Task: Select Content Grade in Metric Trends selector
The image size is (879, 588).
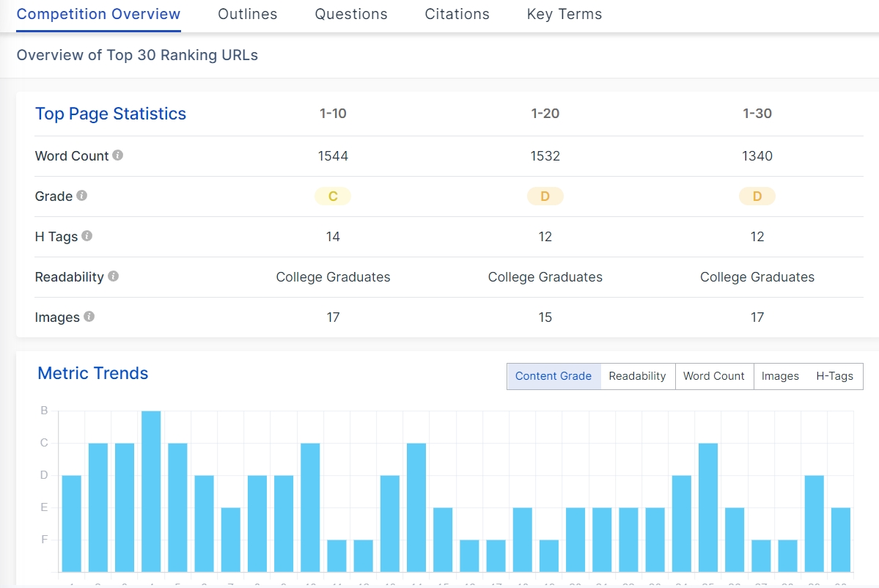Action: click(553, 376)
